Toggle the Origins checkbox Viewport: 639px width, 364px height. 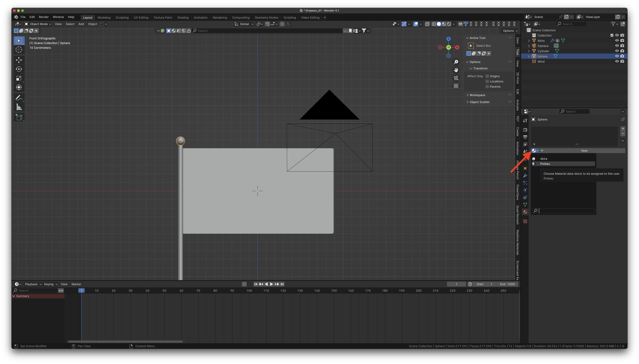click(x=487, y=76)
